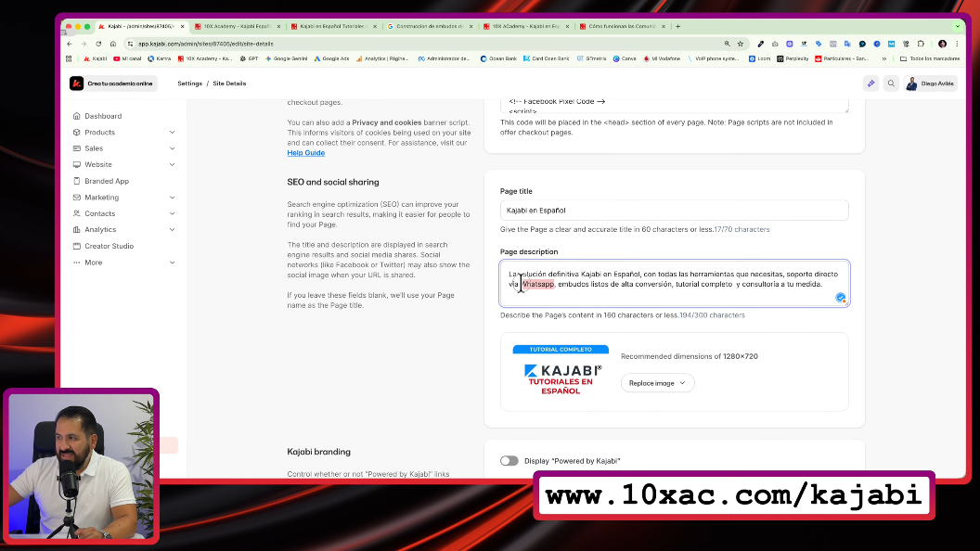Open the Ocean Bank bookmark
Viewport: 980px width, 551px height.
click(x=498, y=58)
